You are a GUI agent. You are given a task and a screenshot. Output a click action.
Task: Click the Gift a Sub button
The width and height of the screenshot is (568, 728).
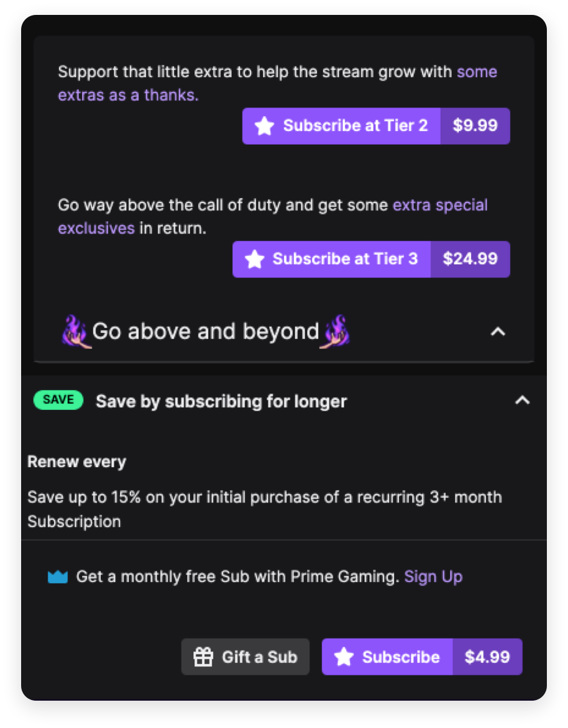(x=245, y=657)
